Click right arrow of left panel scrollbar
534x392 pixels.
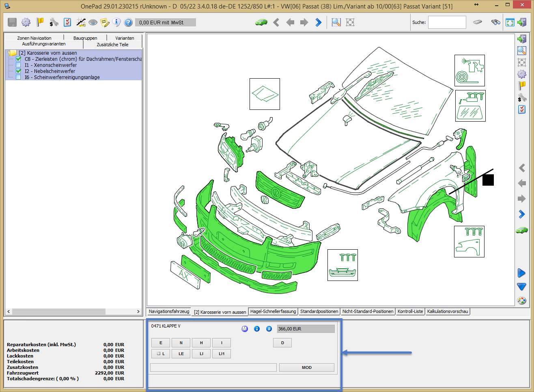138,311
